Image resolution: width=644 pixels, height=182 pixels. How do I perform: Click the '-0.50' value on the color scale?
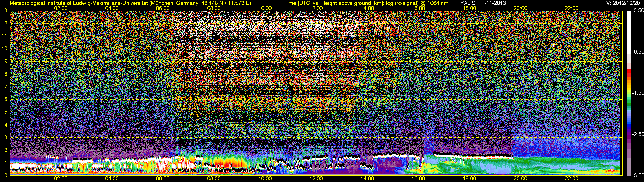(x=638, y=52)
